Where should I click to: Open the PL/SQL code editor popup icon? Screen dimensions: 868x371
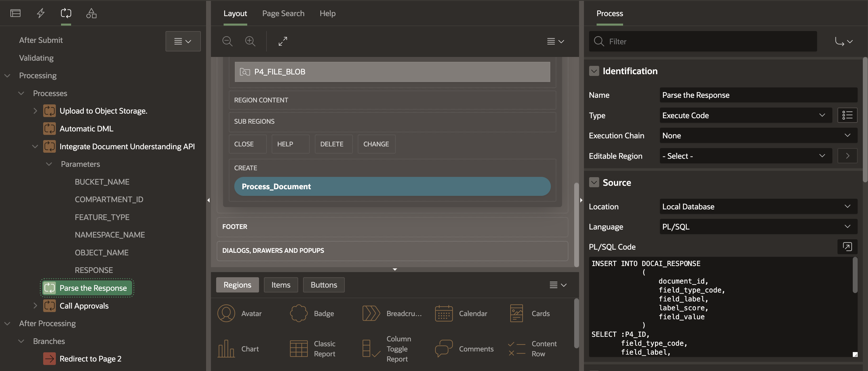847,246
